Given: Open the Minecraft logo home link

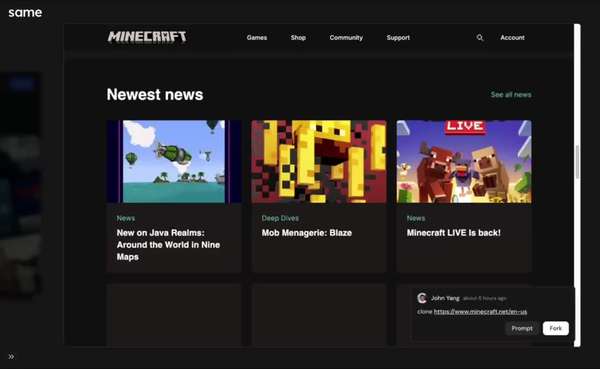Looking at the screenshot, I should (147, 37).
